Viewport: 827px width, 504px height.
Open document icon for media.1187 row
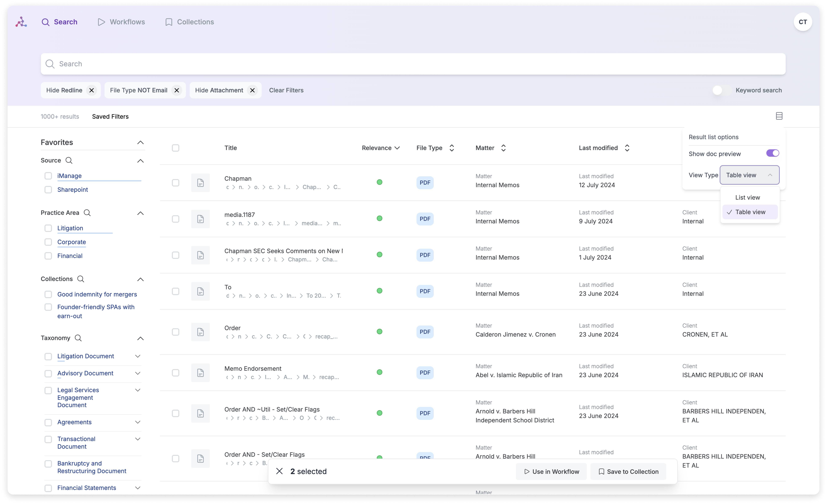coord(200,219)
